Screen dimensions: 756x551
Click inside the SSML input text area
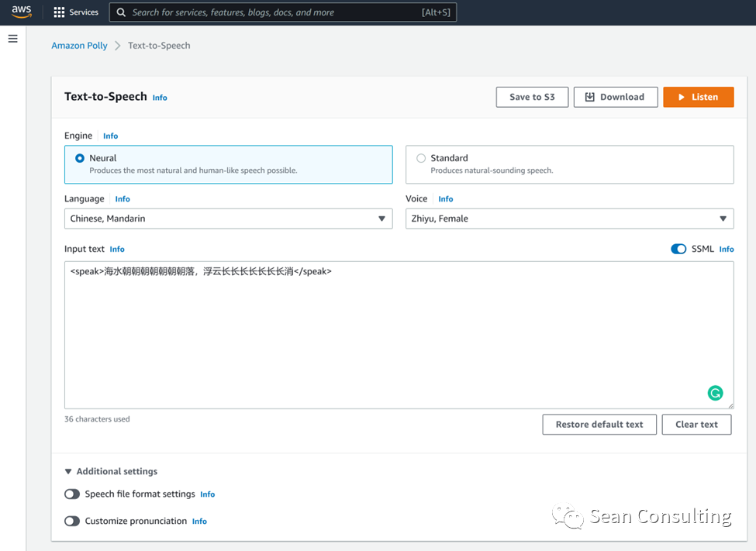point(399,335)
